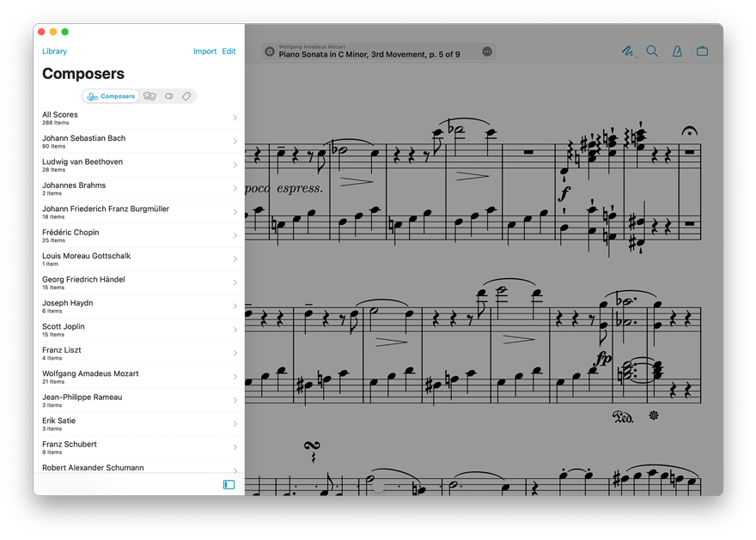This screenshot has width=756, height=540.
Task: Go back to Library
Action: point(54,51)
